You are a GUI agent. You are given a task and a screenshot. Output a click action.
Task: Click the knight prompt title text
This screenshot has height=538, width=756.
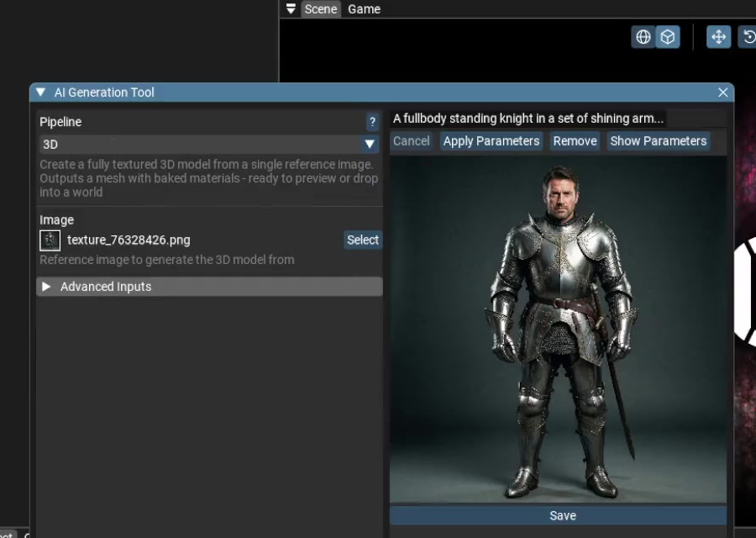(528, 119)
